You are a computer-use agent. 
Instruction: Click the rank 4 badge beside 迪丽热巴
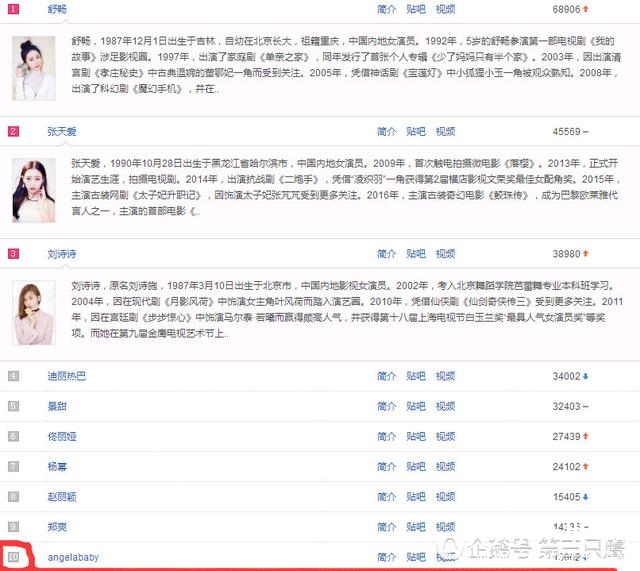(x=13, y=376)
